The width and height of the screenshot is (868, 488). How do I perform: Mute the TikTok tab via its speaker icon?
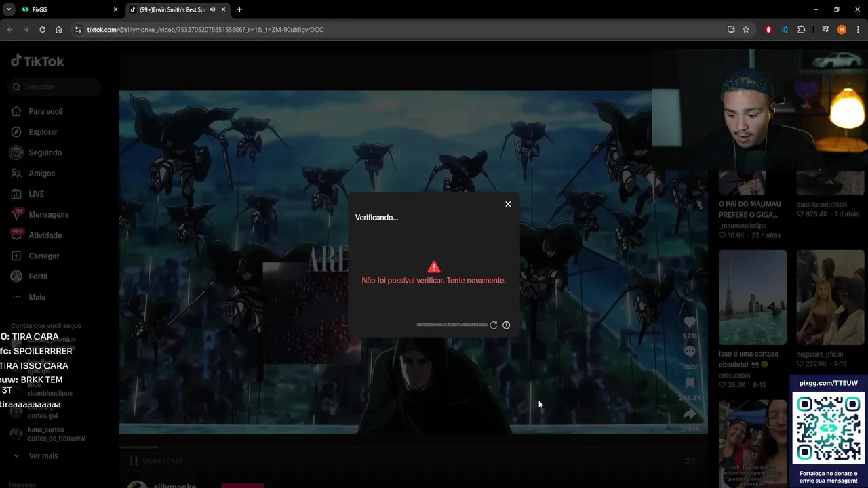click(212, 9)
